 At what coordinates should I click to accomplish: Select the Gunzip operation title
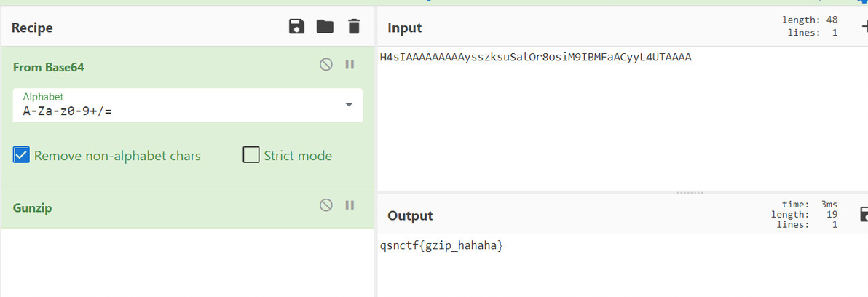coord(32,207)
